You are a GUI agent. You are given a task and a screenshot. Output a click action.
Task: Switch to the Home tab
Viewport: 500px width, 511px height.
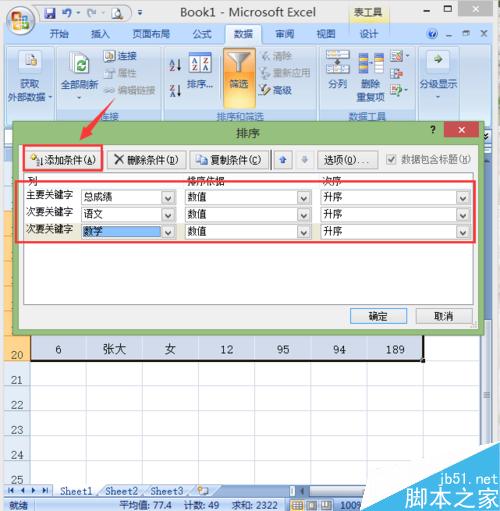tap(59, 34)
